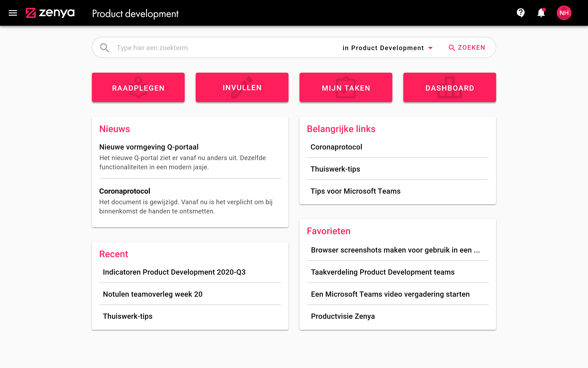
Task: Open the hamburger navigation menu
Action: tap(13, 13)
